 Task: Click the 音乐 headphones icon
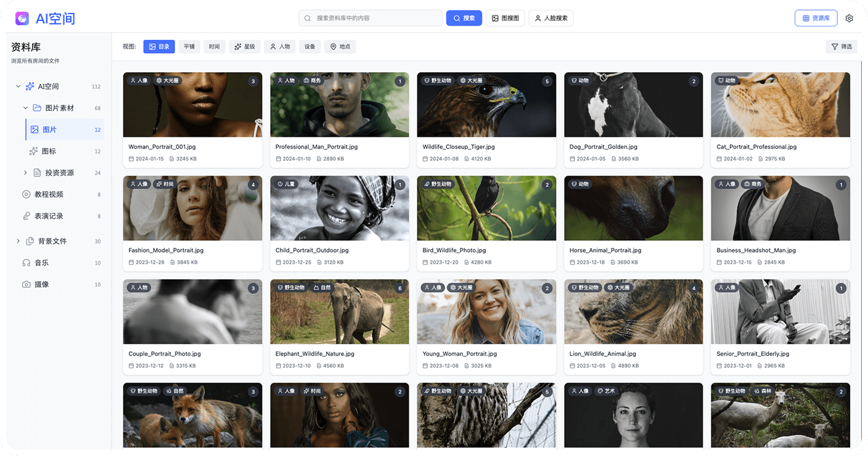[x=27, y=263]
